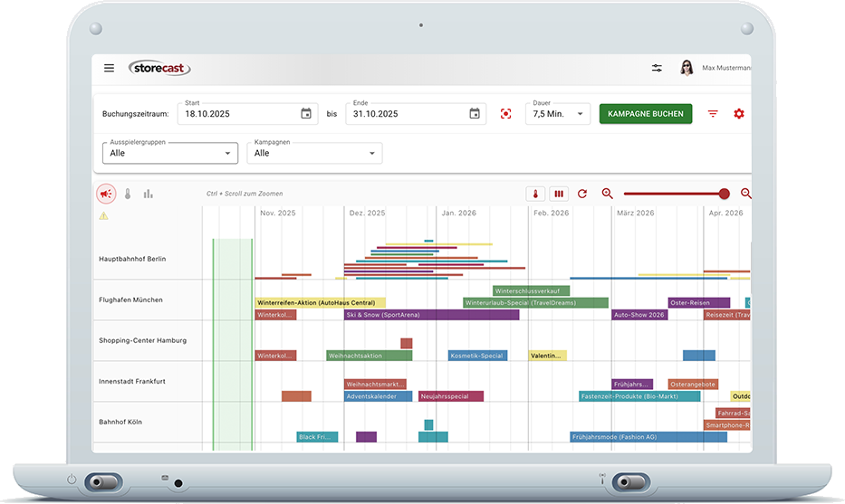This screenshot has width=845, height=504.
Task: Click the Max Mustermann user name
Action: (726, 68)
